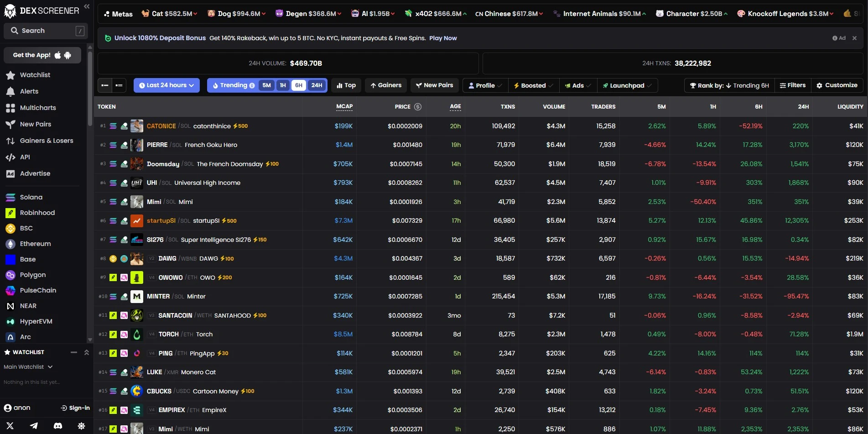Screen dimensions: 868x434
Task: Click Customize button
Action: pos(837,85)
